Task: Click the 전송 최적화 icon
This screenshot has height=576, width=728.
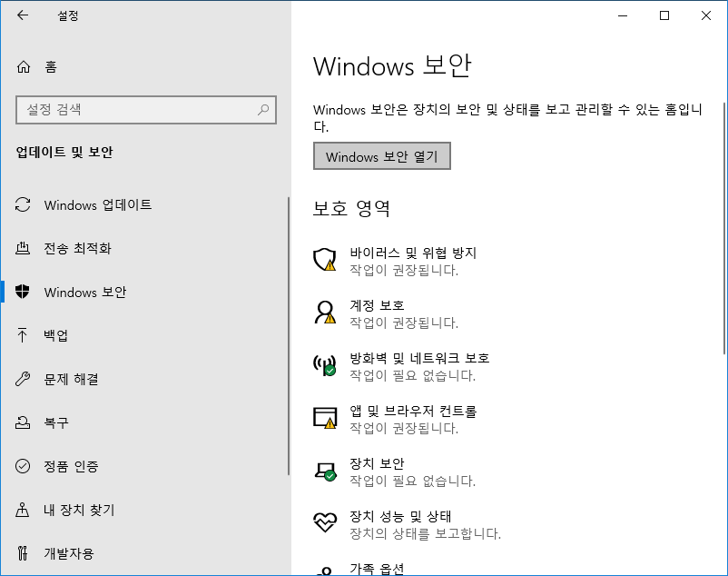Action: click(23, 248)
